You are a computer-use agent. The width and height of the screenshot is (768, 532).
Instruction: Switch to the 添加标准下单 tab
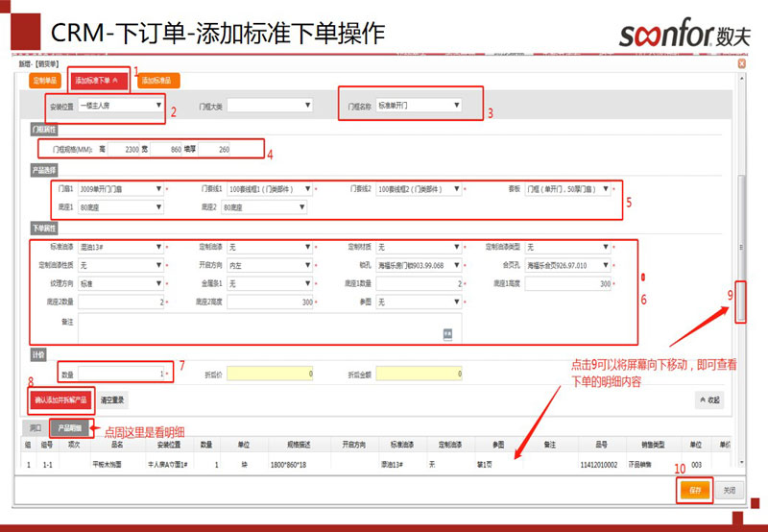(x=97, y=81)
